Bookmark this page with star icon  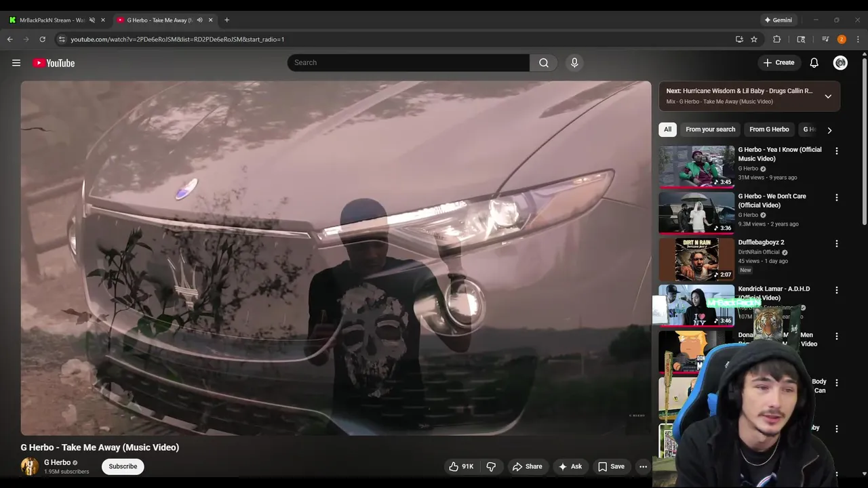tap(754, 39)
